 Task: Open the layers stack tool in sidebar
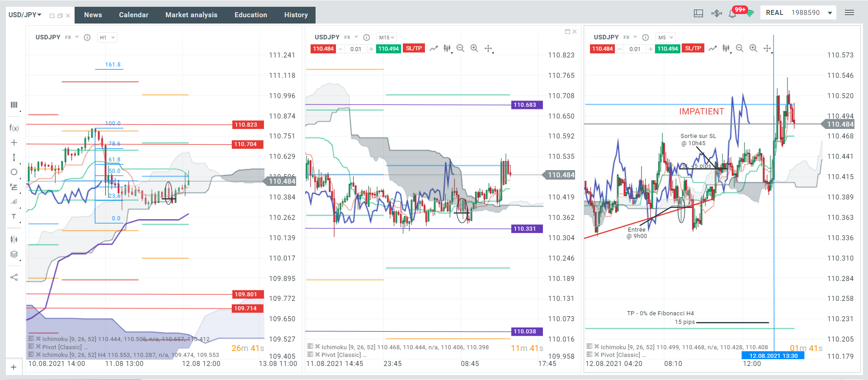click(x=14, y=254)
